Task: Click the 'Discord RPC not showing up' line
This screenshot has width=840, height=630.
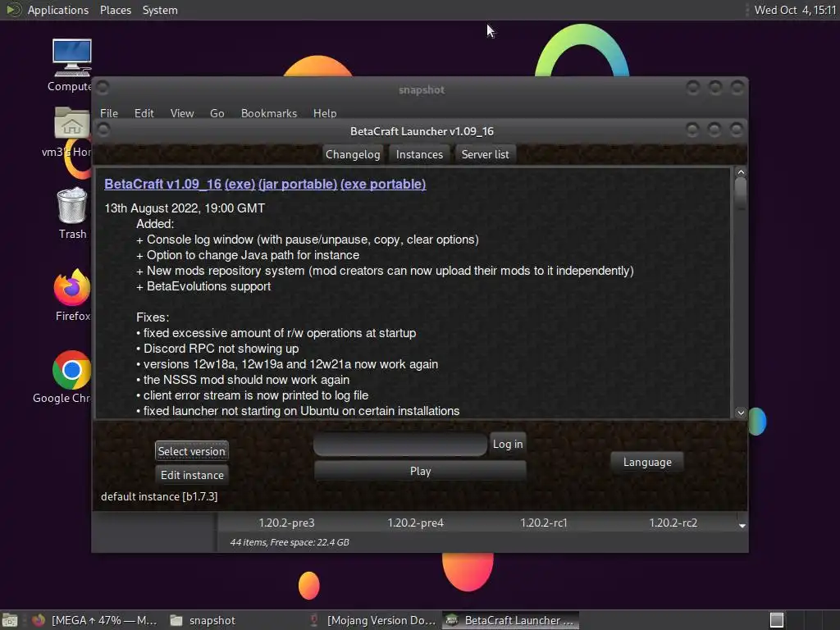Action: pyautogui.click(x=217, y=349)
